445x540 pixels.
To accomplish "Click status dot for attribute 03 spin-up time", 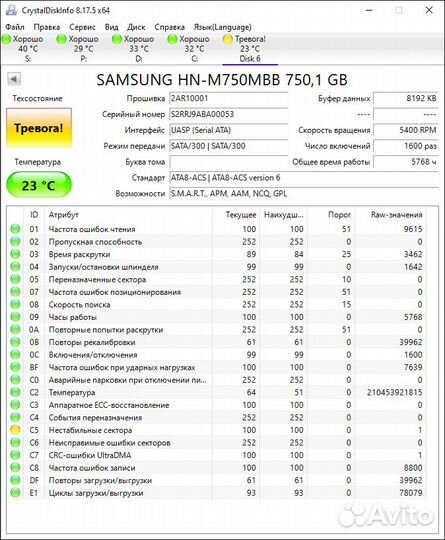I will tap(15, 254).
